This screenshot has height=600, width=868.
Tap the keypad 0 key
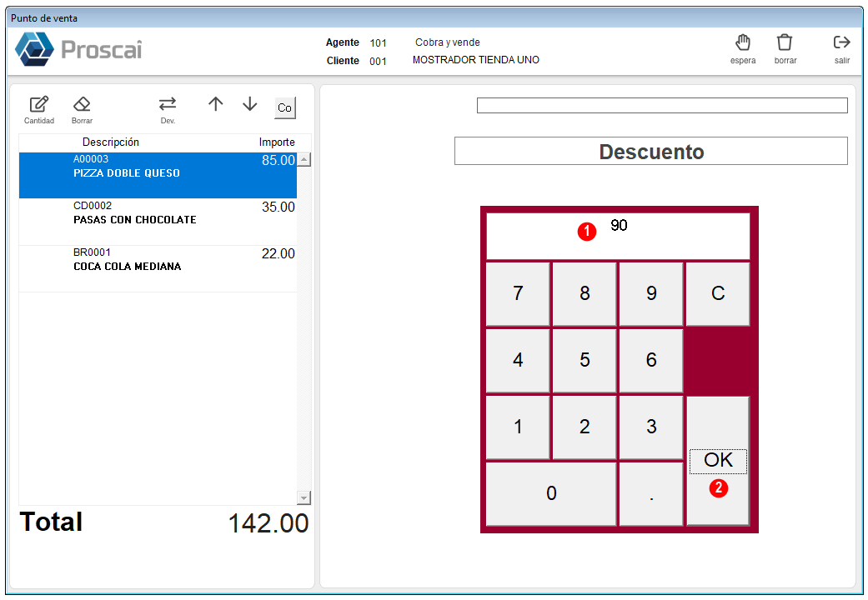click(551, 493)
